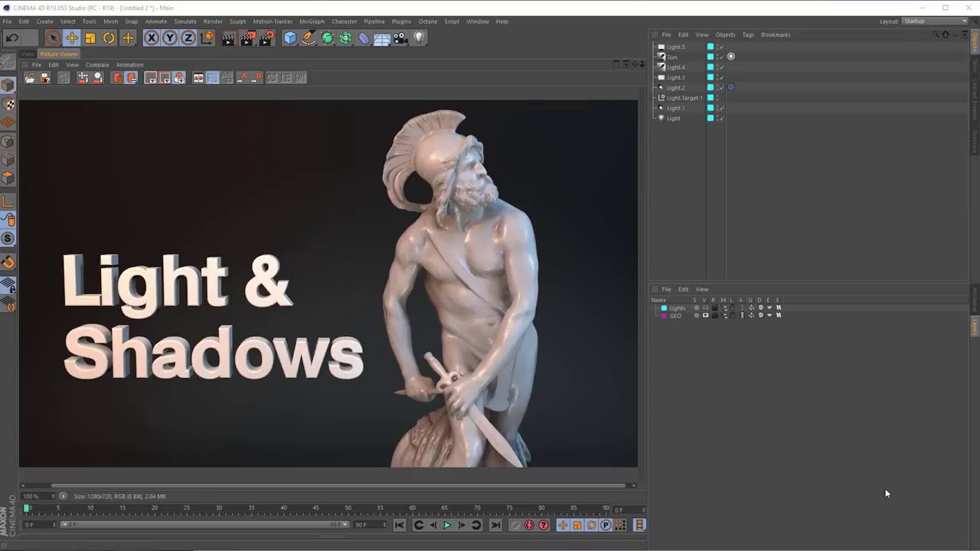
Task: Click the Sun expression tag
Action: 731,57
